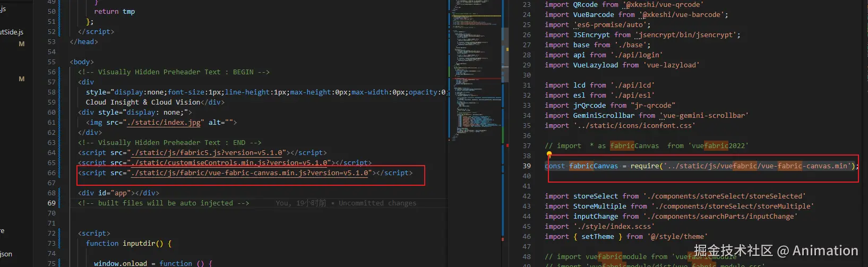Viewport: 868px width, 267px height.
Task: Click the style="display: none;" div line
Action: pyautogui.click(x=135, y=113)
